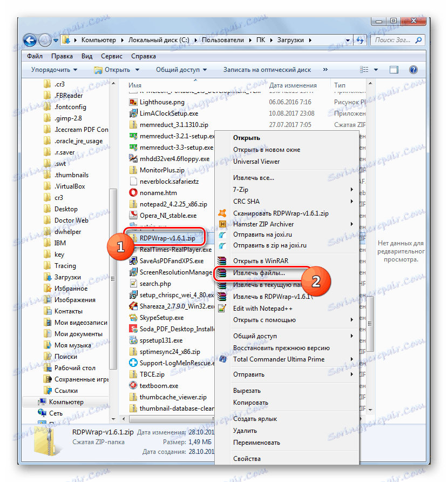
Task: Click the Back navigation arrow
Action: click(x=30, y=41)
